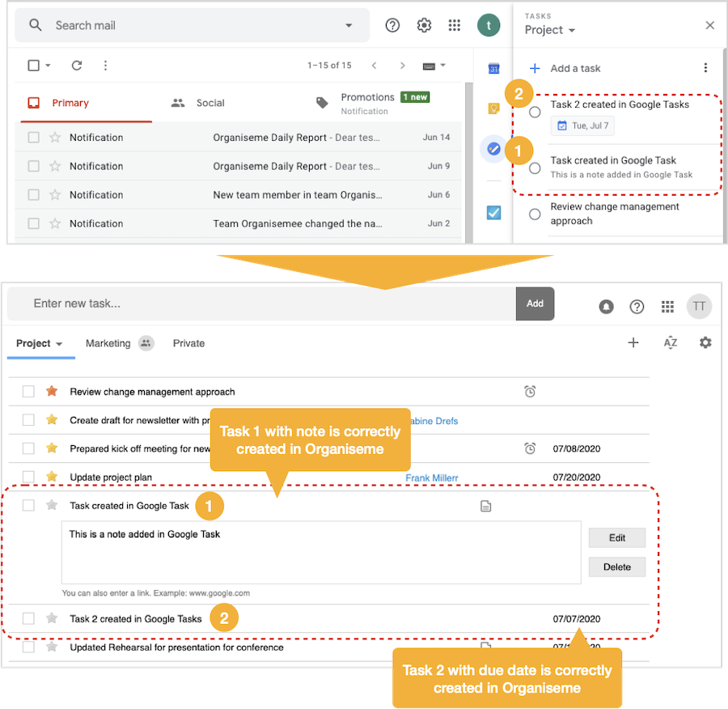Screen dimensions: 728x709
Task: Click the notification bell in Organiseme
Action: [x=606, y=306]
